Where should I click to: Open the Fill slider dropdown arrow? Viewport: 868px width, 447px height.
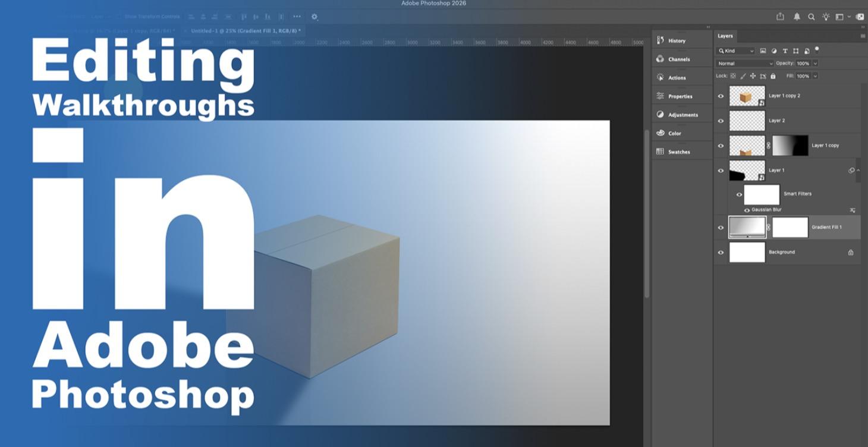click(x=815, y=76)
